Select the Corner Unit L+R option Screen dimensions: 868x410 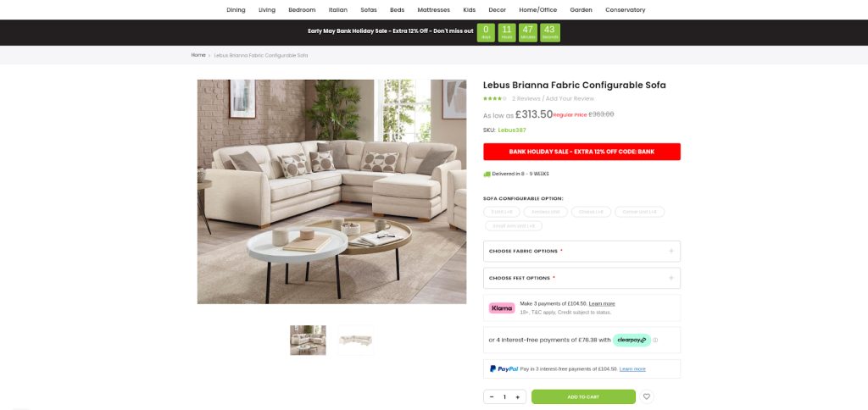639,212
